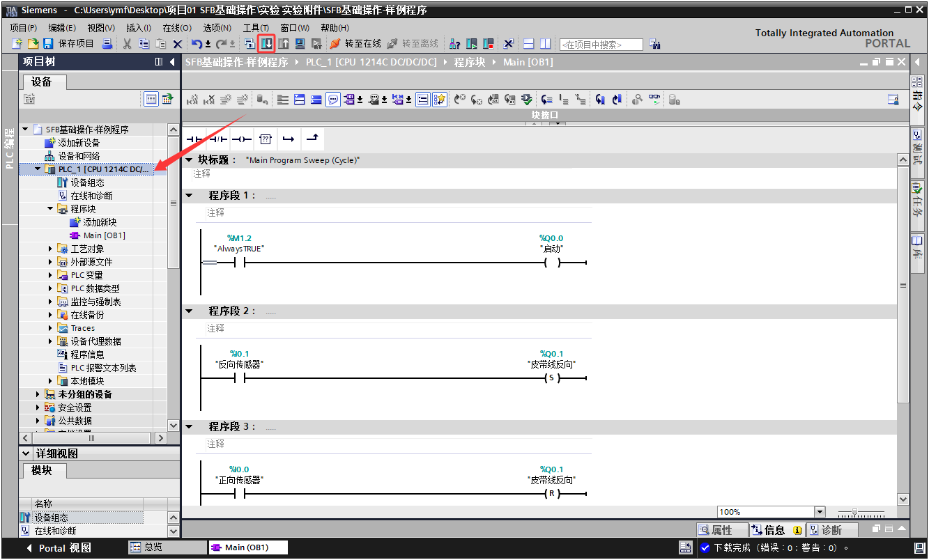Collapse the 详细视图 panel header
The height and width of the screenshot is (560, 929).
coord(27,453)
